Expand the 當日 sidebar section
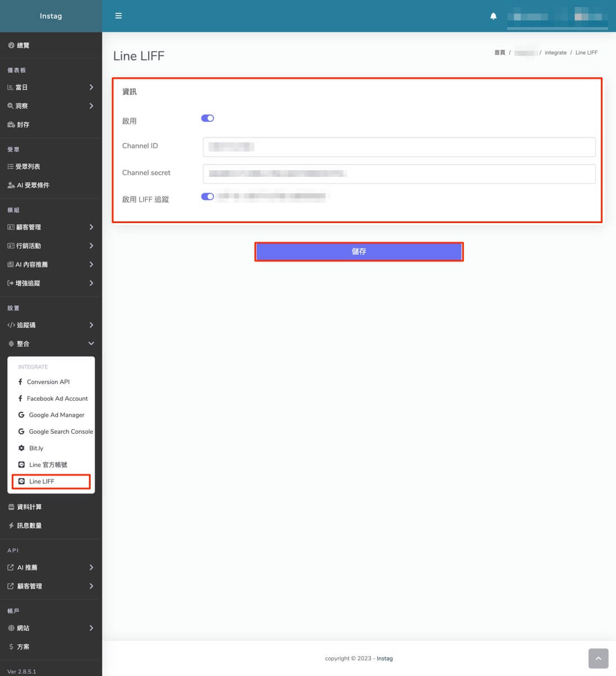The height and width of the screenshot is (676, 616). pos(51,87)
